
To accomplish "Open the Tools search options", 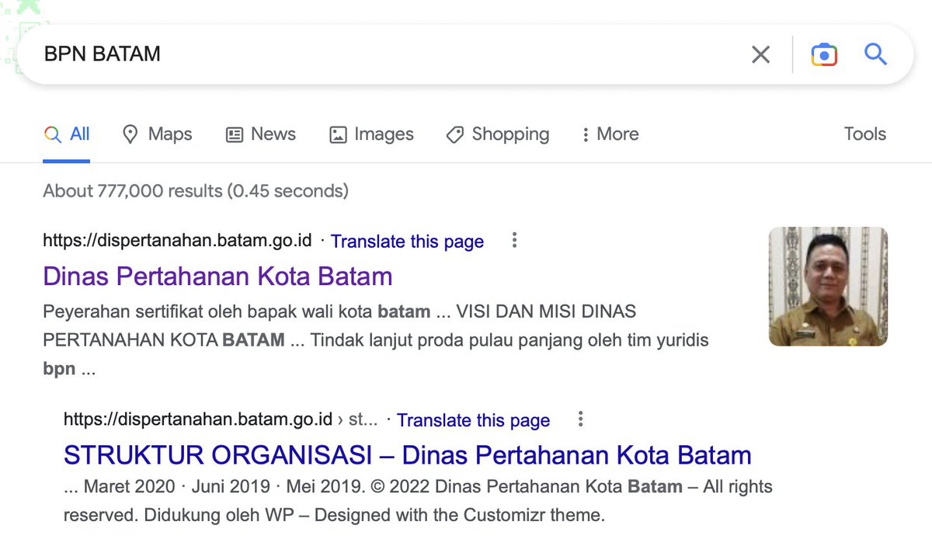I will 864,134.
